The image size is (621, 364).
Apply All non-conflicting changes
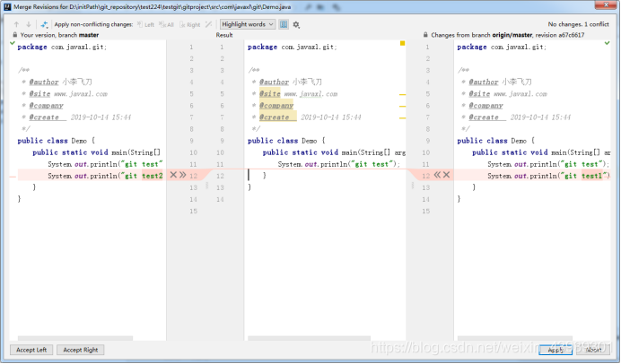click(166, 24)
